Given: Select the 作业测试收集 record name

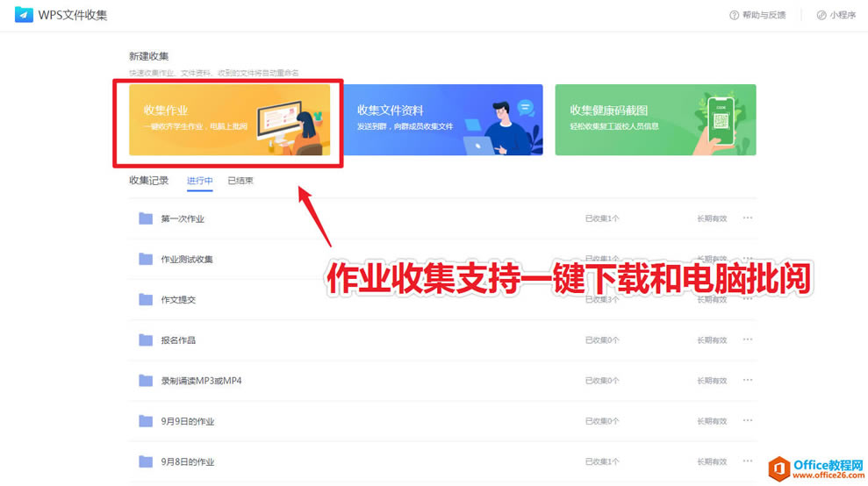Looking at the screenshot, I should coord(187,259).
